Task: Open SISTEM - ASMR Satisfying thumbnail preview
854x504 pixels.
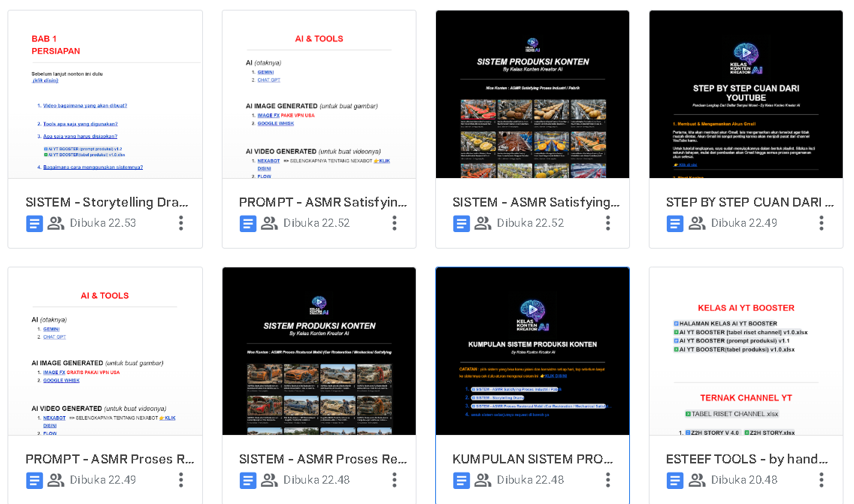Action: pos(532,95)
